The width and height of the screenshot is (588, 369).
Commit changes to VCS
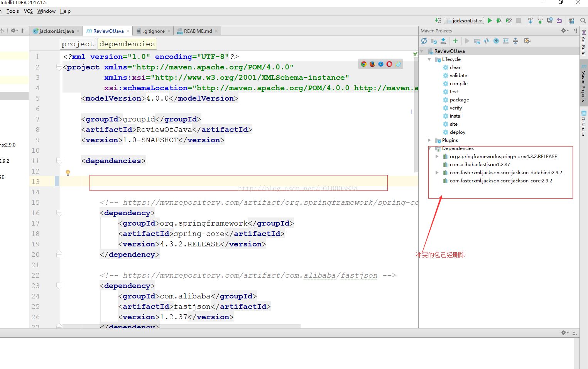[x=540, y=20]
